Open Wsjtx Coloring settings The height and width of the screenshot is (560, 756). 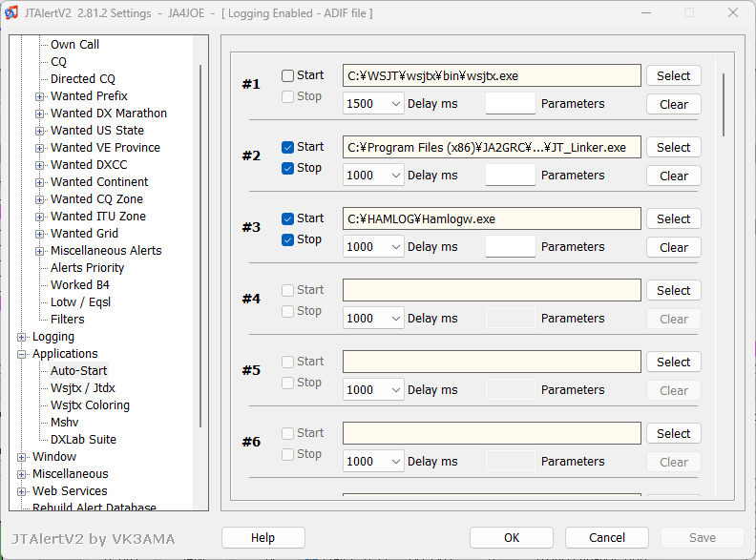pos(90,405)
